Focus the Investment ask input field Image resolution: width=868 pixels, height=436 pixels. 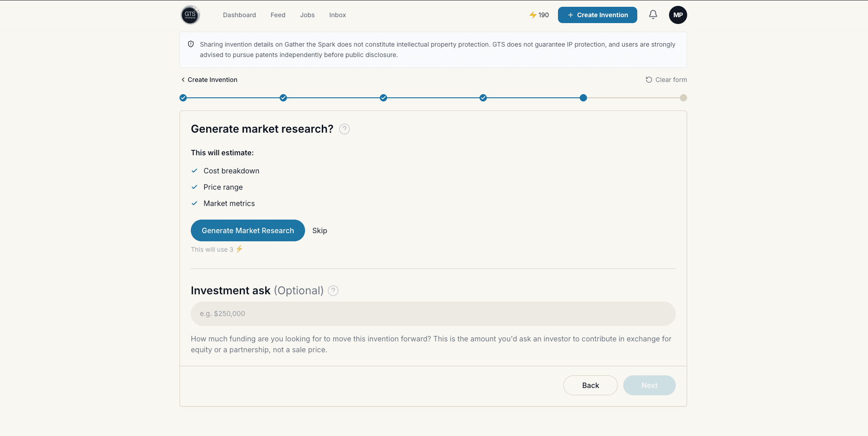pyautogui.click(x=433, y=314)
